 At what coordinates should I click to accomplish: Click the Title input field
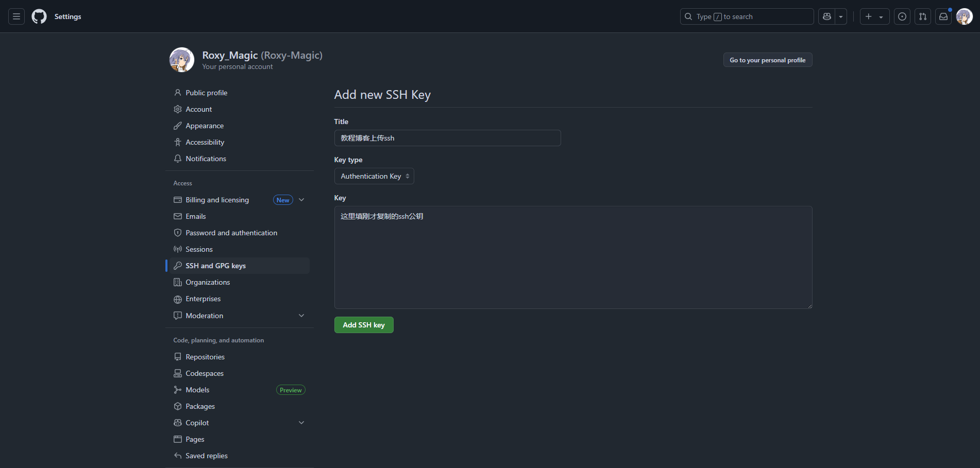pyautogui.click(x=447, y=138)
